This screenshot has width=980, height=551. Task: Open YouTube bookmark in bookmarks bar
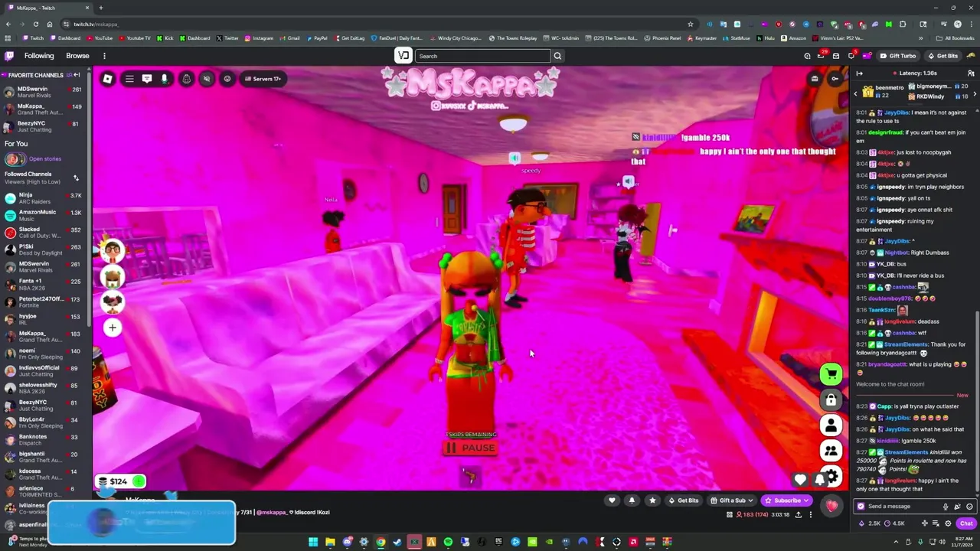click(x=100, y=38)
